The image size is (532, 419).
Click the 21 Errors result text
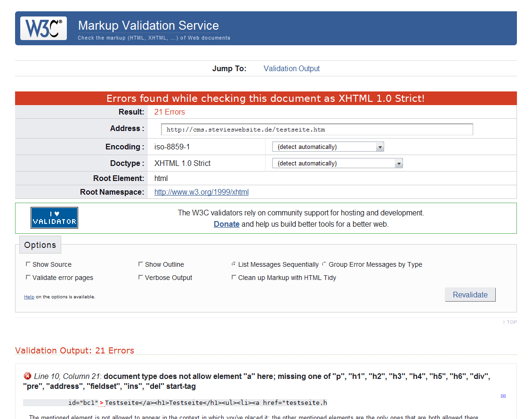click(169, 112)
